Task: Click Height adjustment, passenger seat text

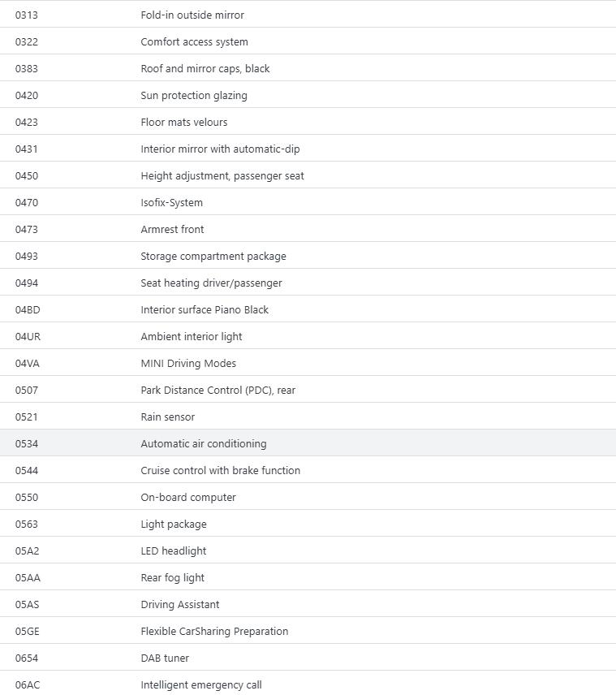Action: (222, 175)
